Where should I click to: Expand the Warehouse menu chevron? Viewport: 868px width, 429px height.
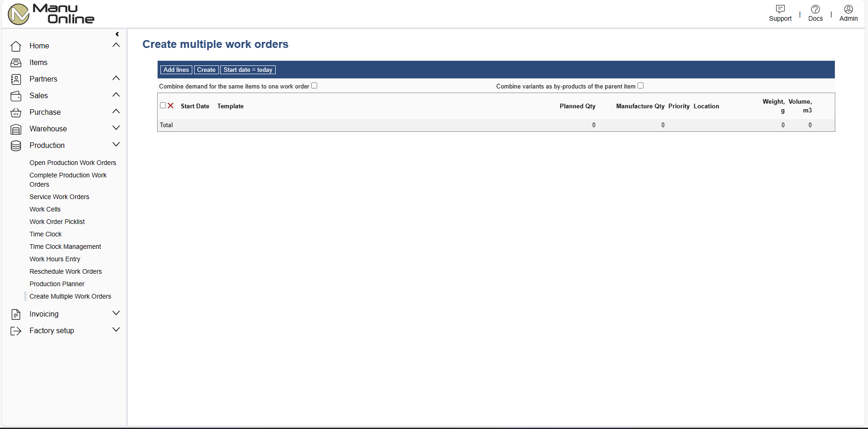pyautogui.click(x=116, y=128)
